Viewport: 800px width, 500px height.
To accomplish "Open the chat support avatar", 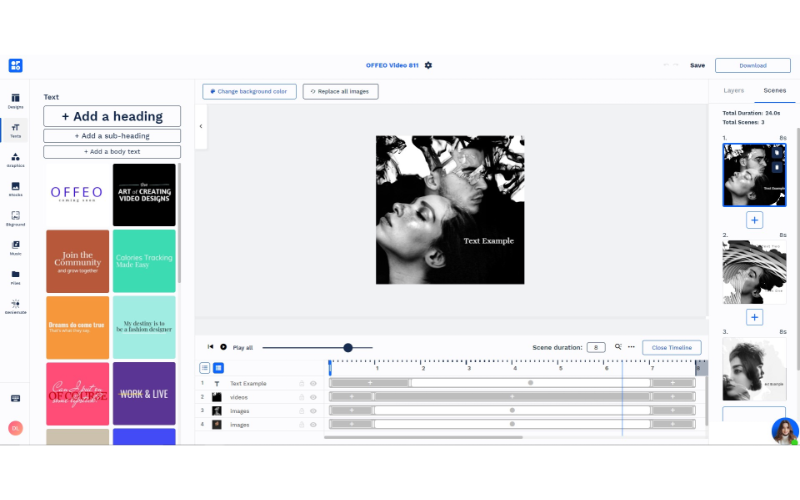I will [785, 431].
